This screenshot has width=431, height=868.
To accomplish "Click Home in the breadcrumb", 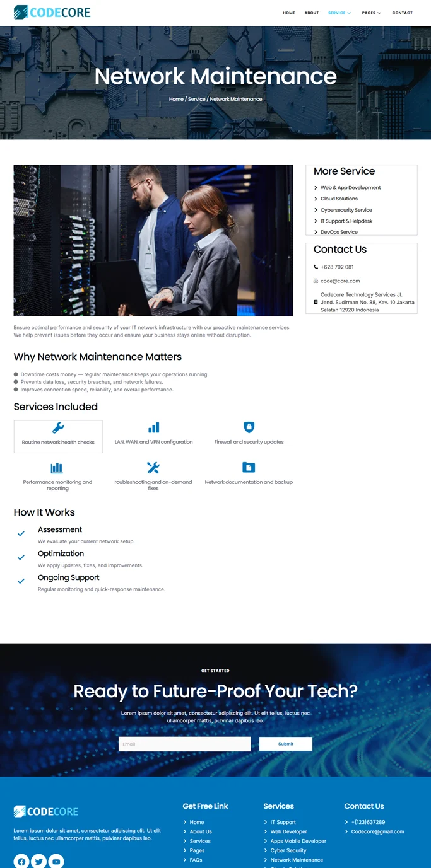I will 176,99.
